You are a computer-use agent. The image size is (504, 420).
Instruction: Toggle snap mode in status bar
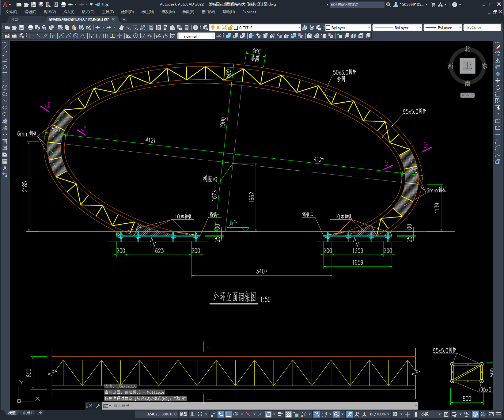(200, 414)
